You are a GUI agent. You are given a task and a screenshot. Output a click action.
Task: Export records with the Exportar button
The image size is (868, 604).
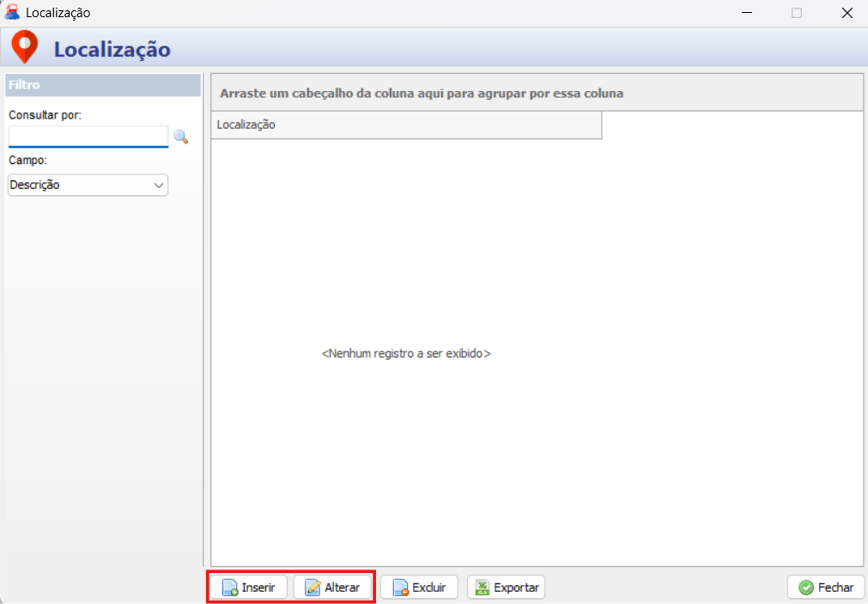pyautogui.click(x=506, y=588)
